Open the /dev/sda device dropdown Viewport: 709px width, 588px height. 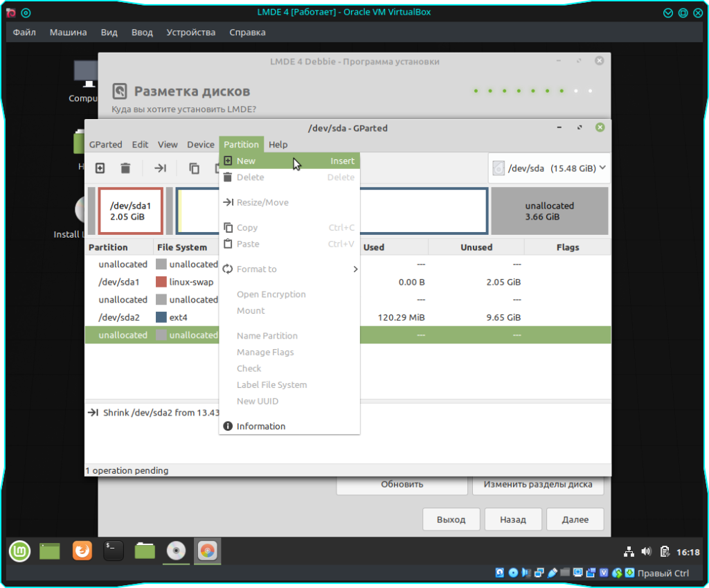click(549, 168)
